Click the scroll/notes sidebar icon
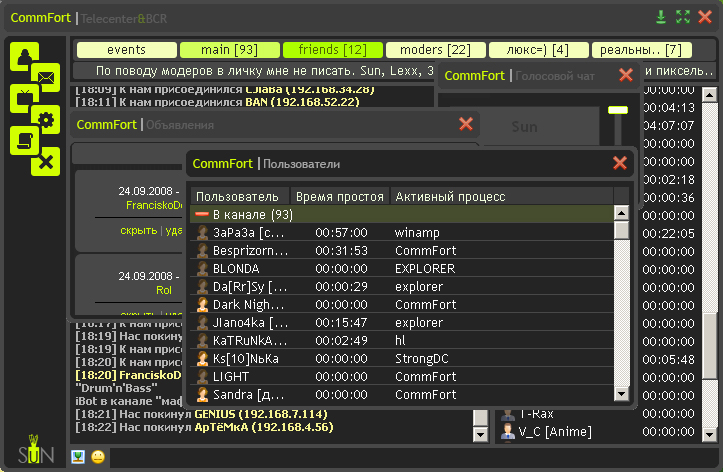The width and height of the screenshot is (723, 472). pyautogui.click(x=24, y=141)
